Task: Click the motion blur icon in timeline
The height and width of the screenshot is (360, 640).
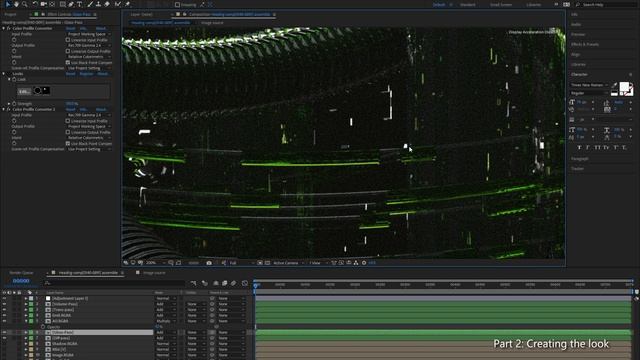Action: click(233, 283)
